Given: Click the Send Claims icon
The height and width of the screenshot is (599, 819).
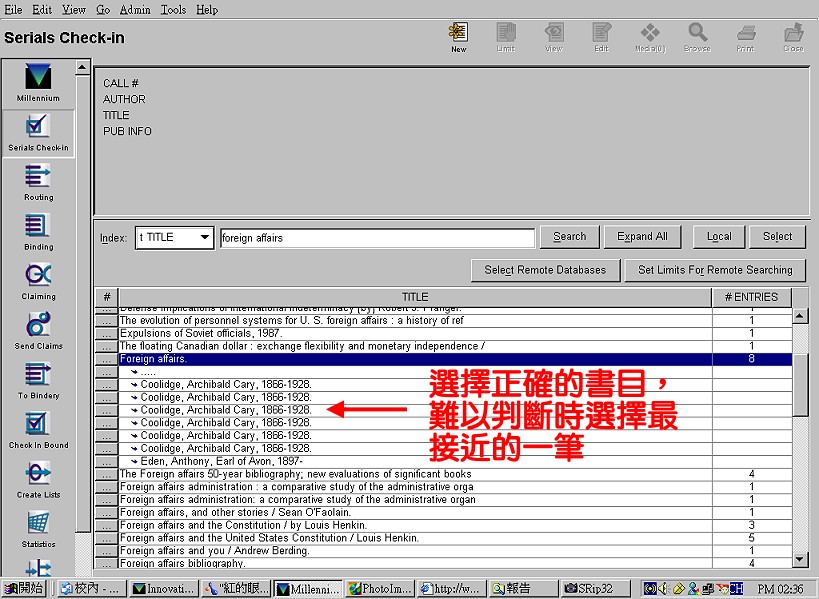Looking at the screenshot, I should [38, 330].
